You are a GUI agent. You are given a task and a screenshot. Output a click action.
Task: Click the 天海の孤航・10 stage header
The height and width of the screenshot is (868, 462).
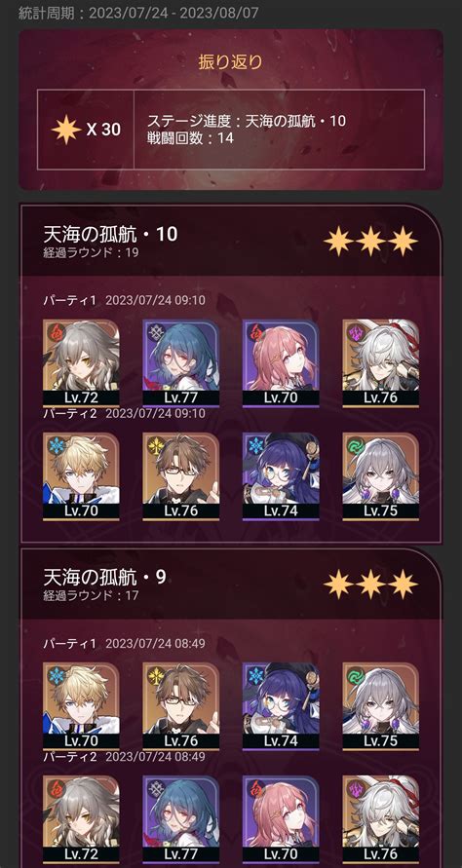point(111,234)
